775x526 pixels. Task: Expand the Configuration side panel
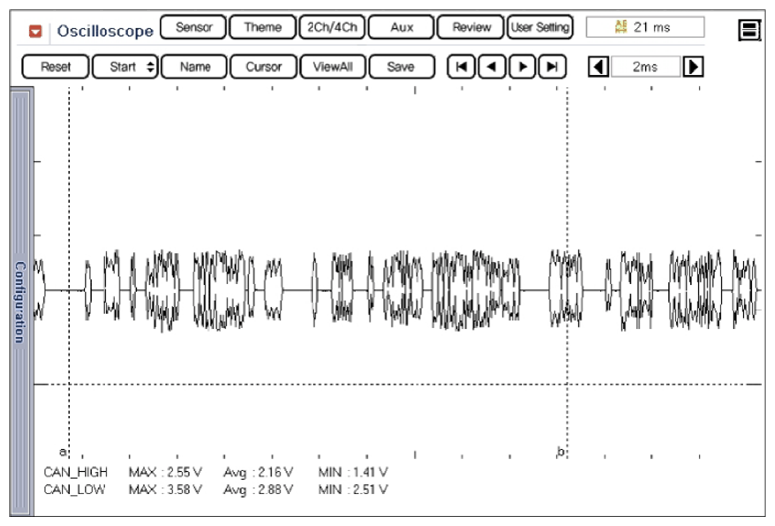click(x=19, y=302)
